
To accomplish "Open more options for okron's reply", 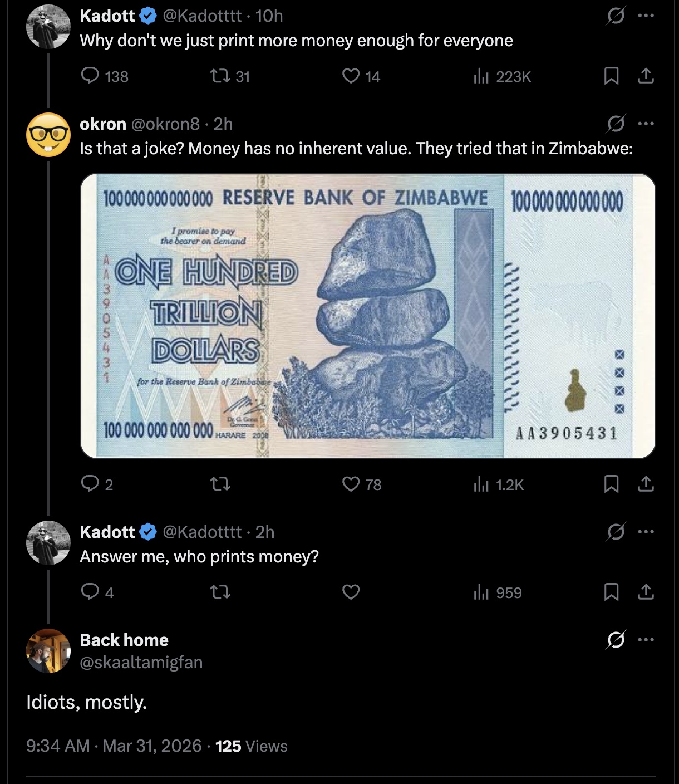I will pos(646,124).
